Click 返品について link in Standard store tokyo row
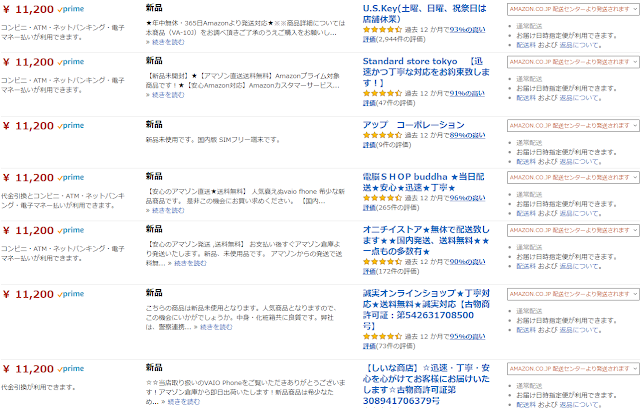This screenshot has height=408, width=640. pos(579,98)
